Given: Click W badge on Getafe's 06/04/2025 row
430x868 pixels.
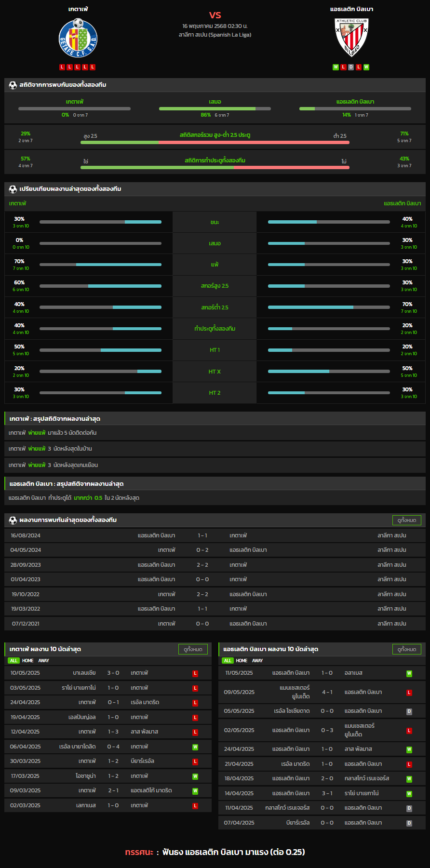Looking at the screenshot, I should (195, 747).
